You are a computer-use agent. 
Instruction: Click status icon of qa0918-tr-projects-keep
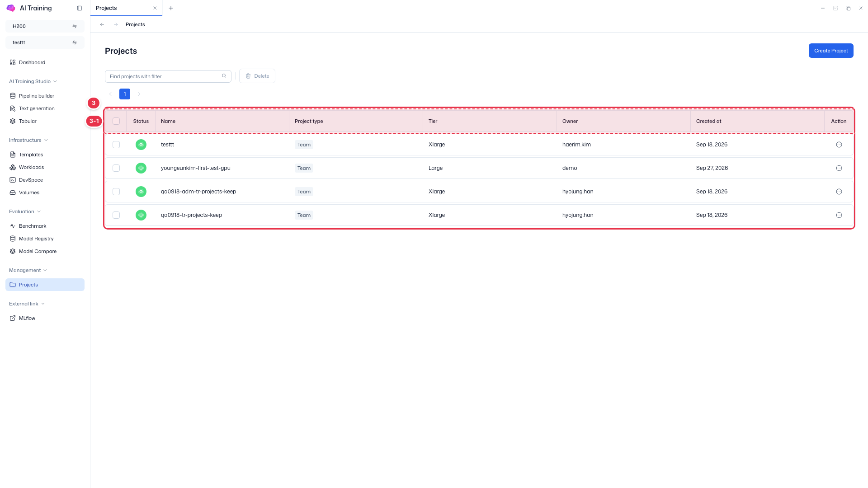141,215
